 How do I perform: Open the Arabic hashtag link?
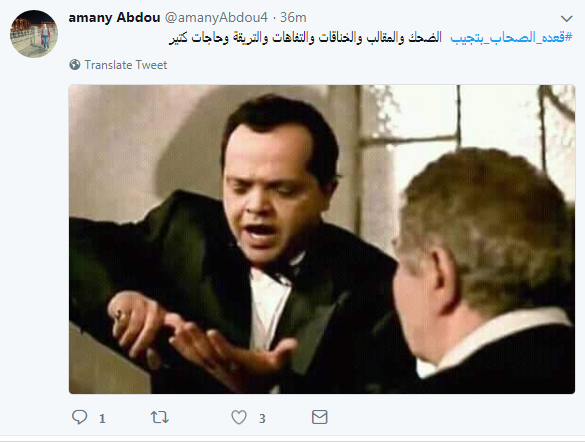click(511, 38)
